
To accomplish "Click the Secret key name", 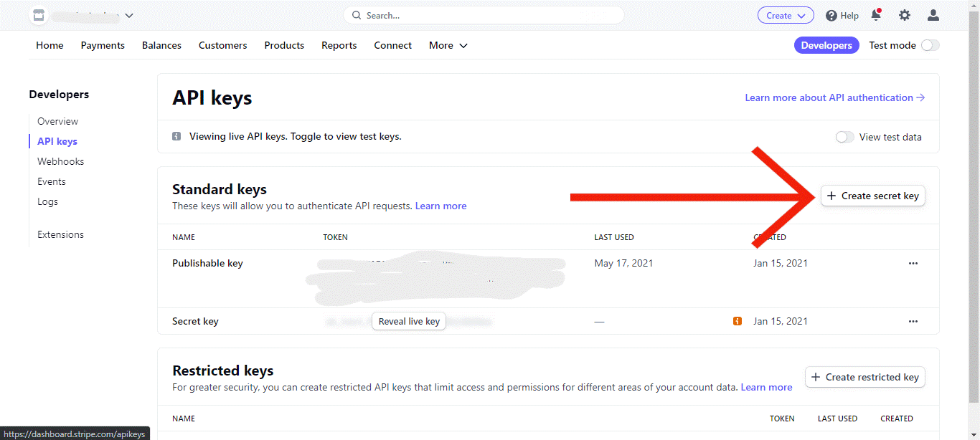I will (195, 321).
